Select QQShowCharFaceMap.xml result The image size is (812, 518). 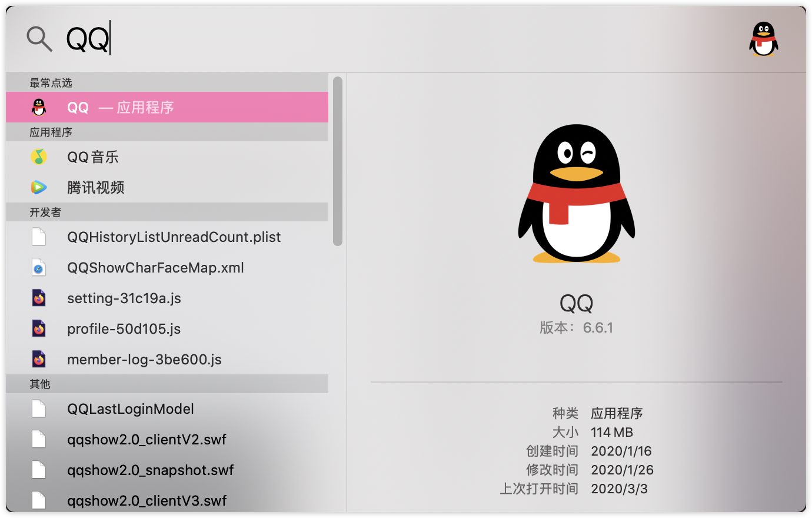click(167, 267)
